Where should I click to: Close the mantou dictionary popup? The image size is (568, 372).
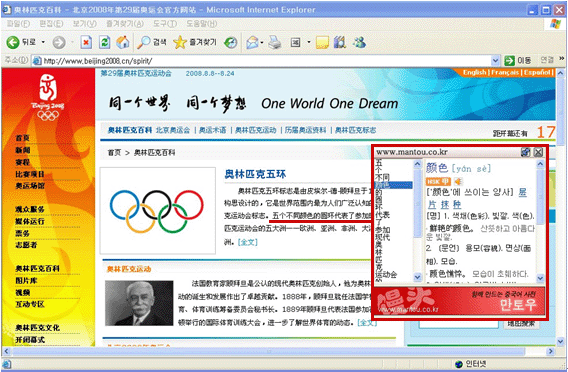pyautogui.click(x=538, y=152)
